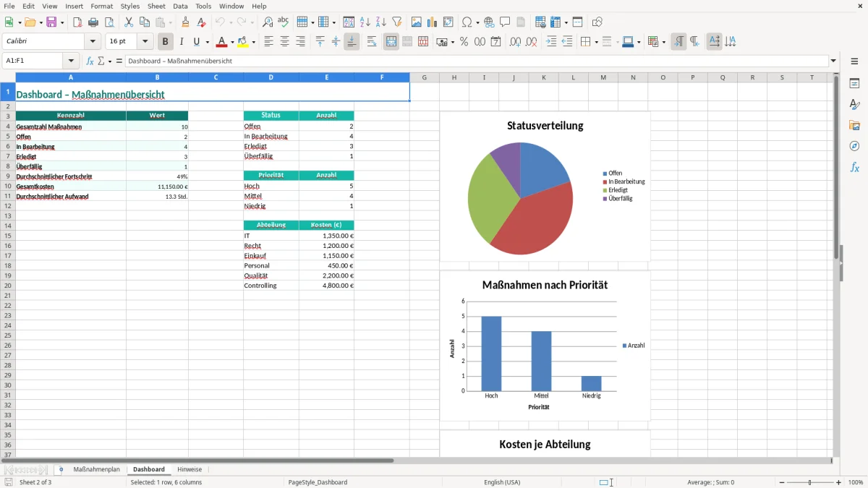Open Print Preview from toolbar
Image resolution: width=868 pixels, height=488 pixels.
109,22
